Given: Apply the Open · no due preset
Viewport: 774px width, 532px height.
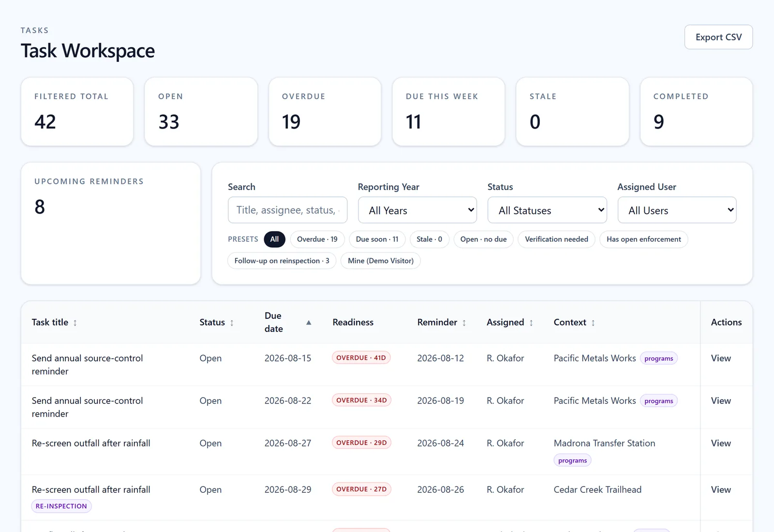Looking at the screenshot, I should (x=484, y=239).
